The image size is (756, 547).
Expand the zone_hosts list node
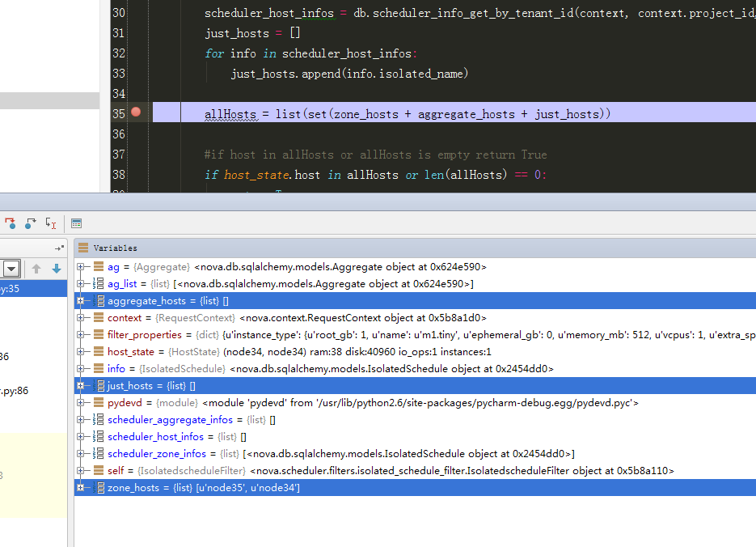coord(81,488)
